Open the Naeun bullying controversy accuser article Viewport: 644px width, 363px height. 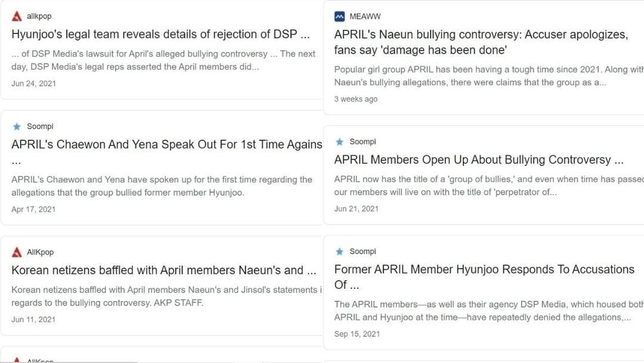point(483,42)
